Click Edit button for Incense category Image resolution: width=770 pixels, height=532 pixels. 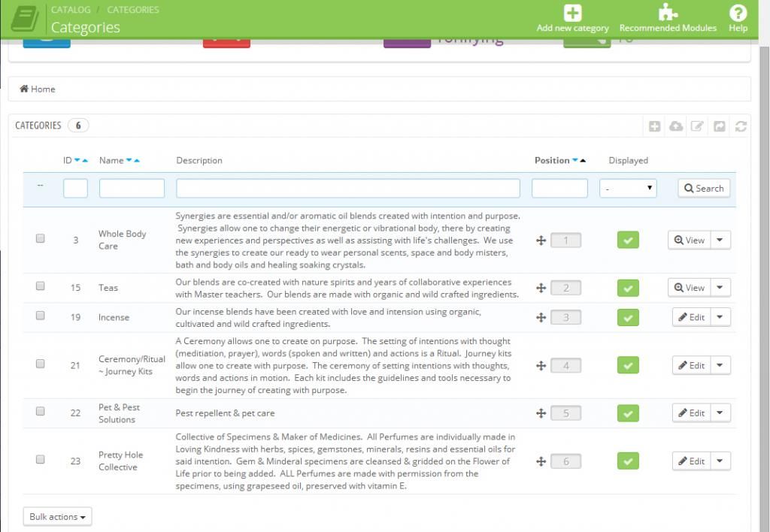(691, 317)
